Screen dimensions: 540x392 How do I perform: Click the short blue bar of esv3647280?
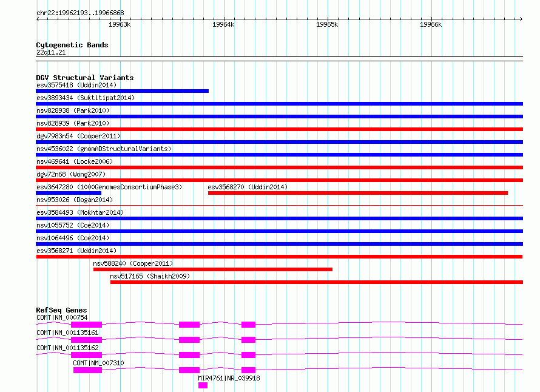(69, 193)
